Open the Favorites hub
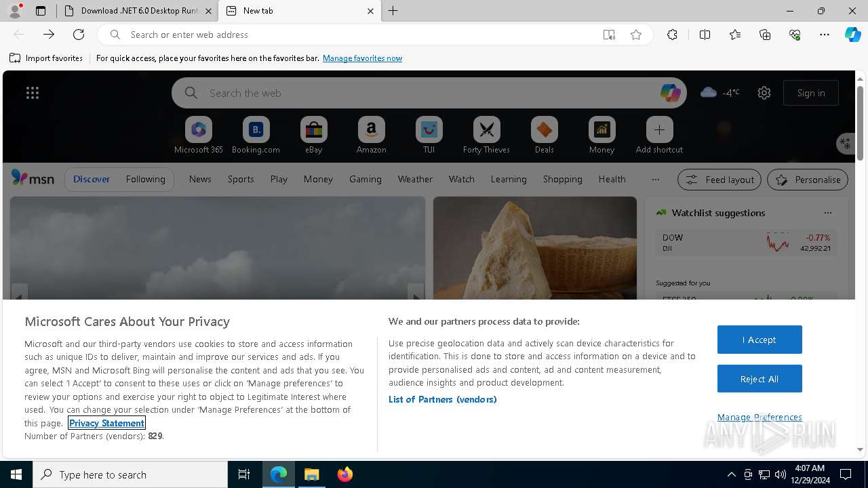Image resolution: width=868 pixels, height=488 pixels. pyautogui.click(x=735, y=35)
